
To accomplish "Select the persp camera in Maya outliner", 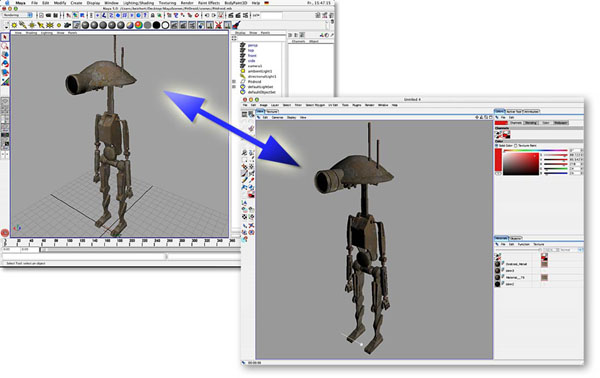I will click(253, 45).
